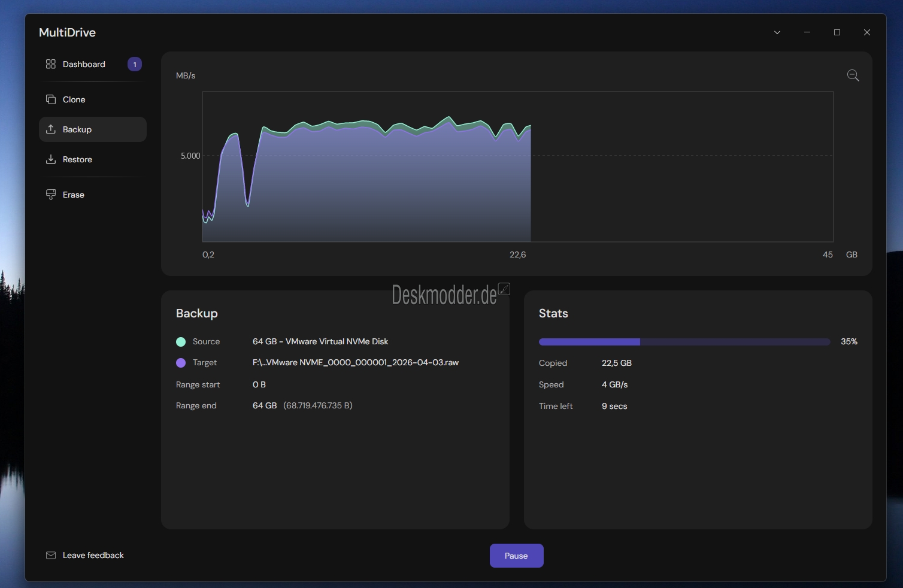Image resolution: width=903 pixels, height=588 pixels.
Task: Click the Restore download icon
Action: tap(51, 159)
